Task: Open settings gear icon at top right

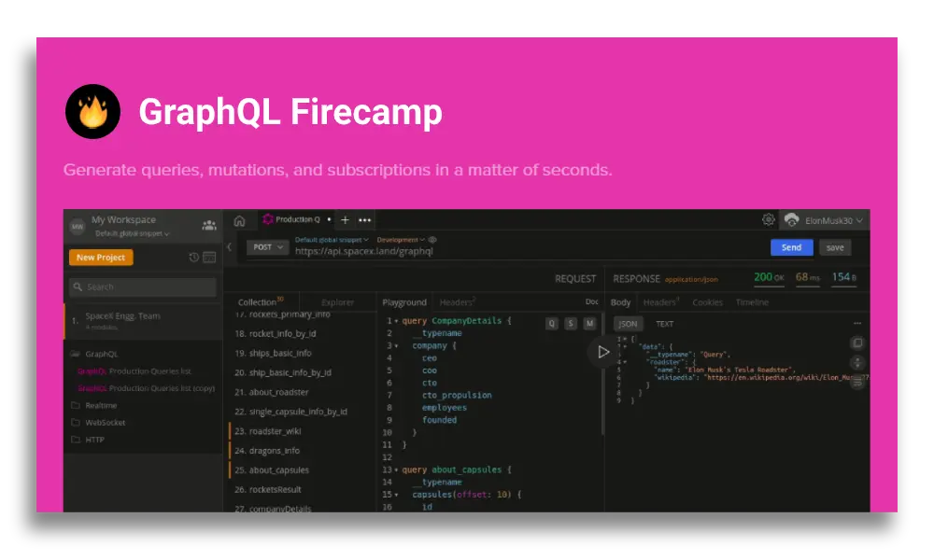Action: [769, 219]
